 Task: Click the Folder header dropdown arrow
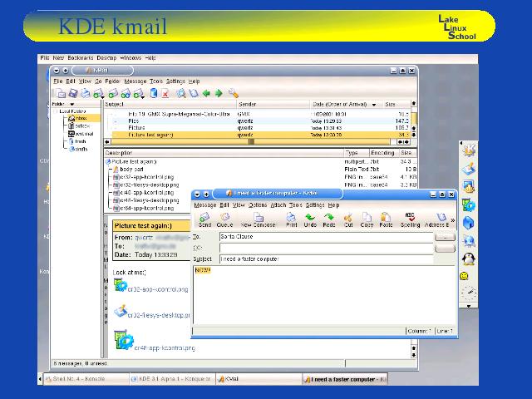[72, 104]
